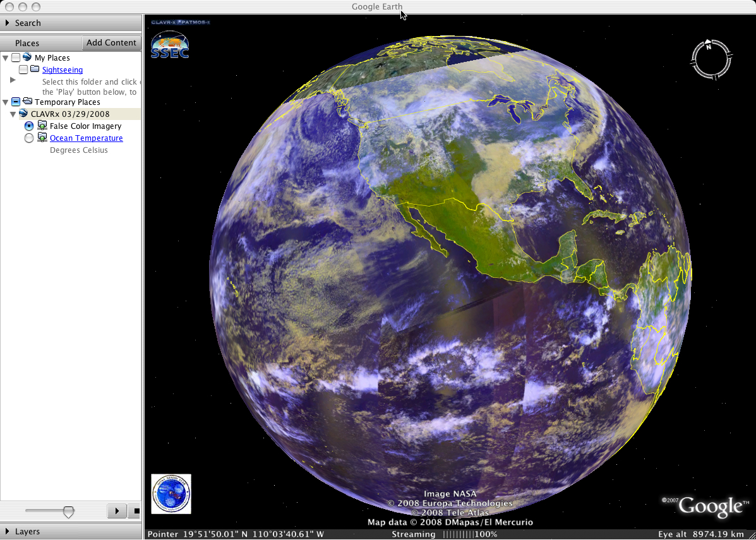Toggle the Temporary Places checkbox
The image size is (756, 540).
pos(16,102)
